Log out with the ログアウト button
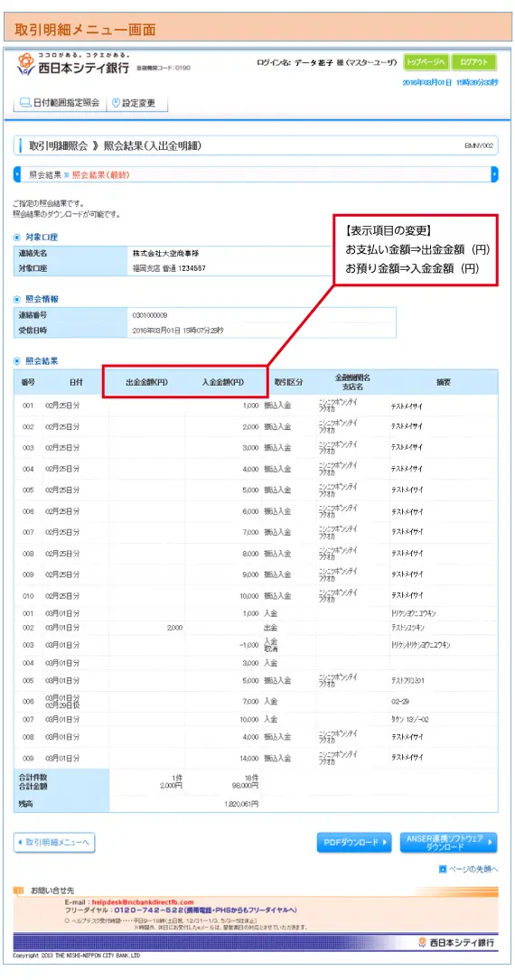The height and width of the screenshot is (980, 515). (473, 62)
